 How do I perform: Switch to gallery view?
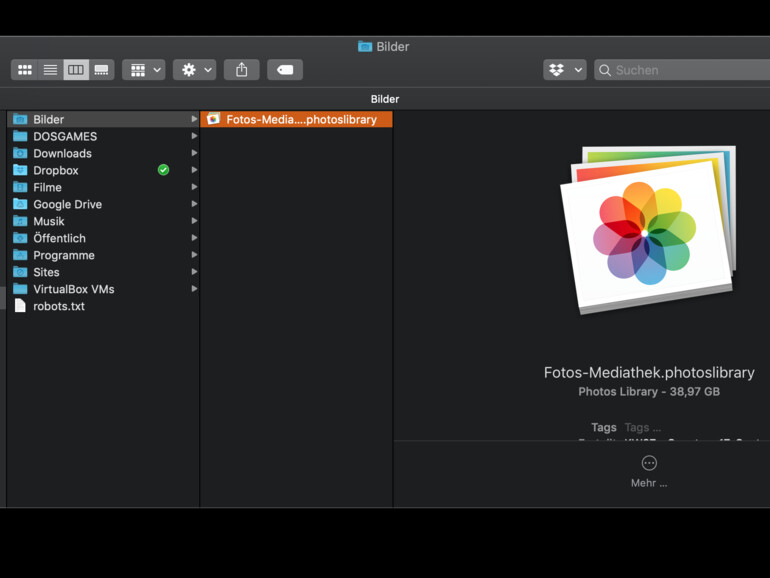pyautogui.click(x=102, y=70)
